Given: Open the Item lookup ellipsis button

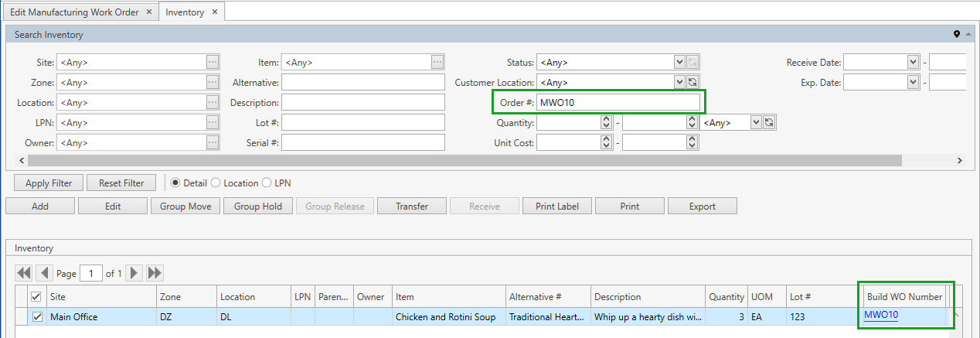Looking at the screenshot, I should (x=437, y=63).
